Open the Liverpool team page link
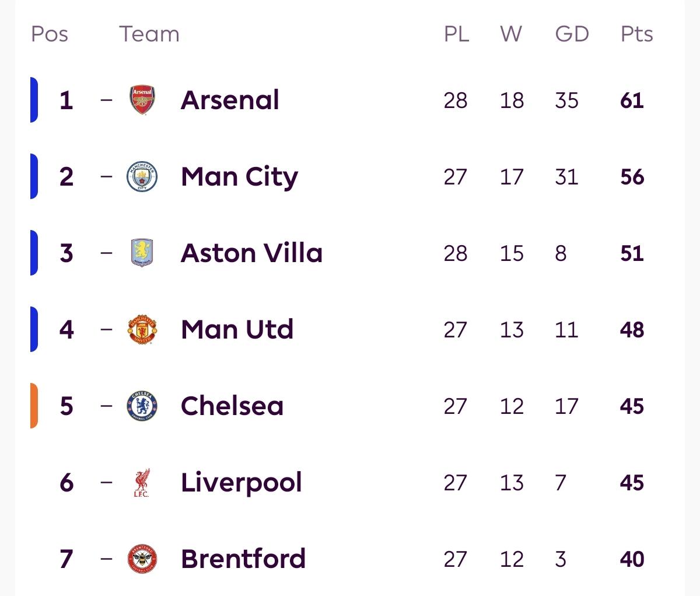This screenshot has height=596, width=700. [241, 482]
